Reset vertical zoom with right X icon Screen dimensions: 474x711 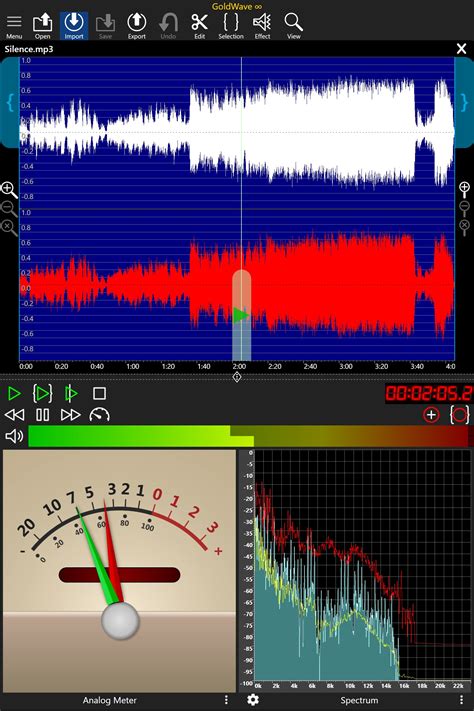(x=464, y=227)
